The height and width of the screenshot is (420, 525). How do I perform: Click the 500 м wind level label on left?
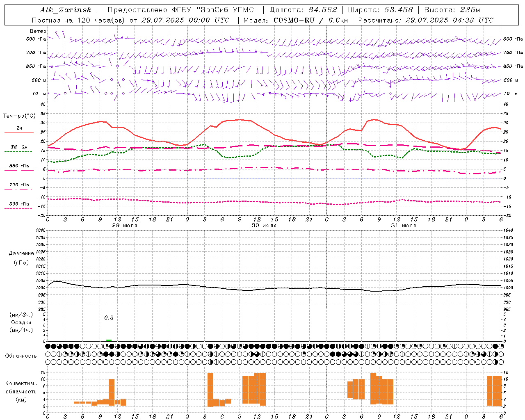click(39, 80)
